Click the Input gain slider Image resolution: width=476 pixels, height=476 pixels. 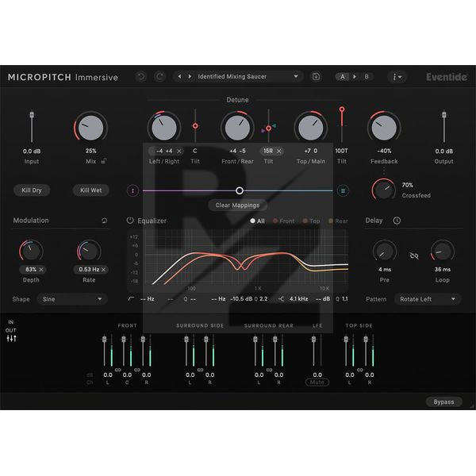coord(32,126)
